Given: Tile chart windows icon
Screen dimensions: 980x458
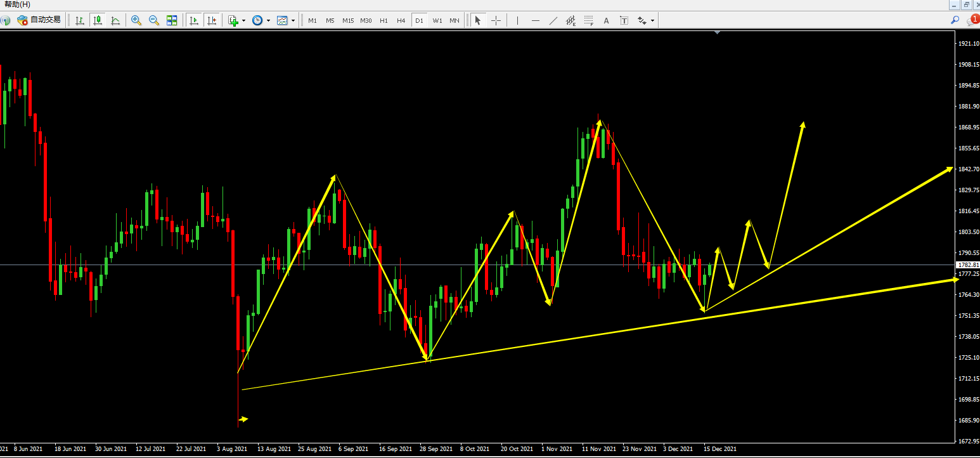Looking at the screenshot, I should click(172, 20).
